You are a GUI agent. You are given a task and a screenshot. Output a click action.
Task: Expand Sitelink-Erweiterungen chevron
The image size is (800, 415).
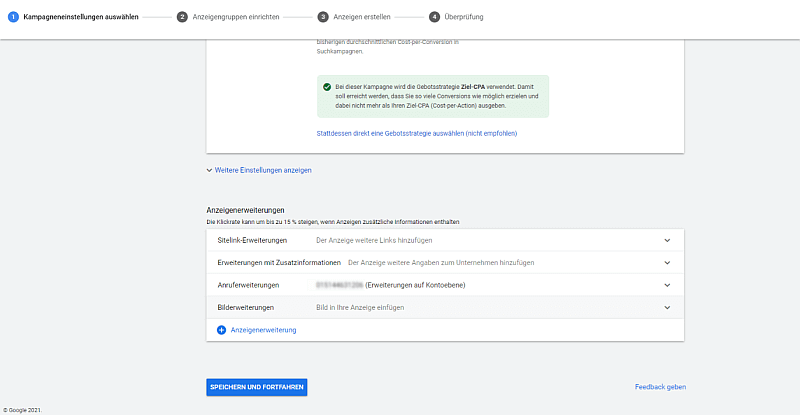coord(667,240)
